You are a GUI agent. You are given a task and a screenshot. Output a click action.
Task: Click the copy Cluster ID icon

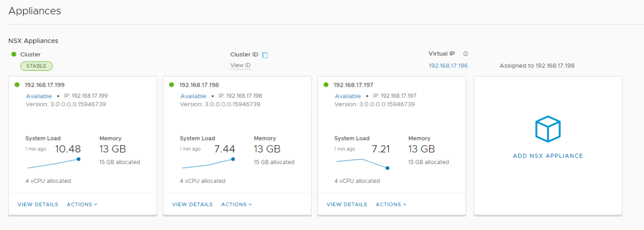265,55
